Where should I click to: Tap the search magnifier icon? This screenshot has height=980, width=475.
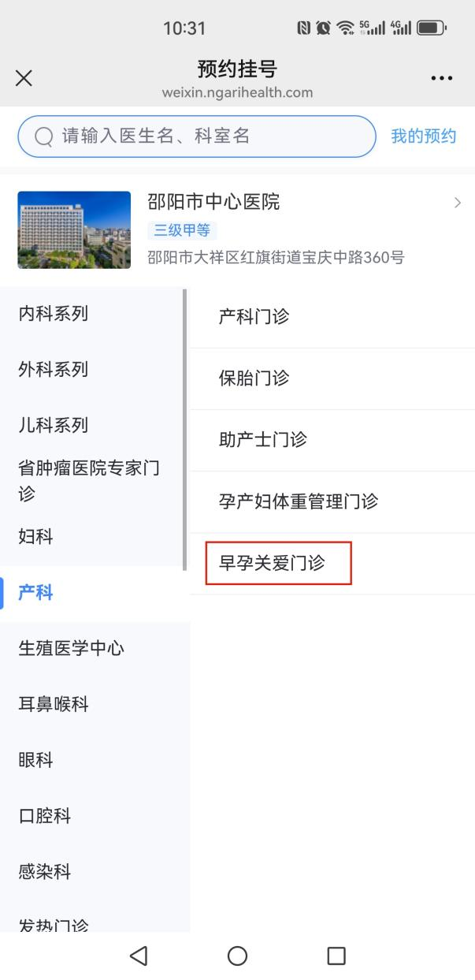tap(44, 136)
